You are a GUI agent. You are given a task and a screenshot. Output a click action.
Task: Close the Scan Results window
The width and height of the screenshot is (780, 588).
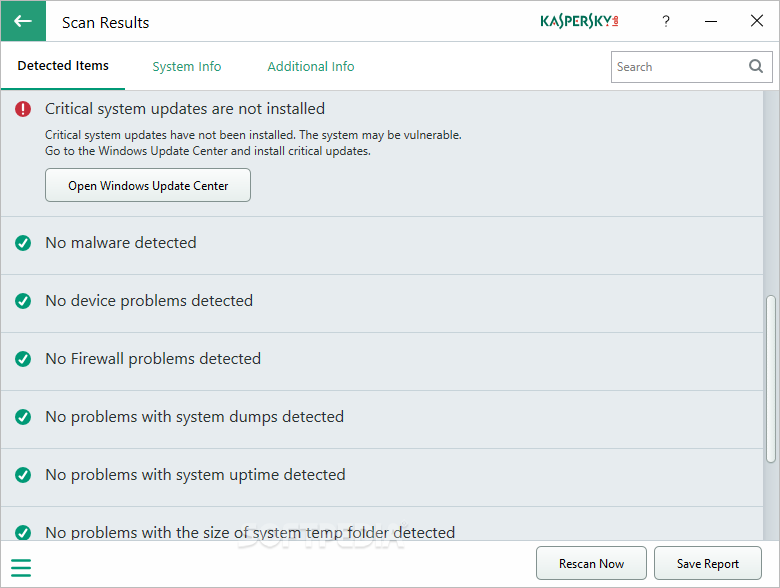[757, 21]
